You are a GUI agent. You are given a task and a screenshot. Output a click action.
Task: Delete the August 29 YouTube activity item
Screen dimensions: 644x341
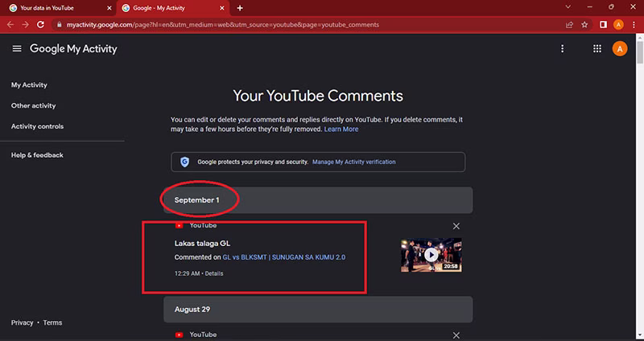pyautogui.click(x=456, y=335)
